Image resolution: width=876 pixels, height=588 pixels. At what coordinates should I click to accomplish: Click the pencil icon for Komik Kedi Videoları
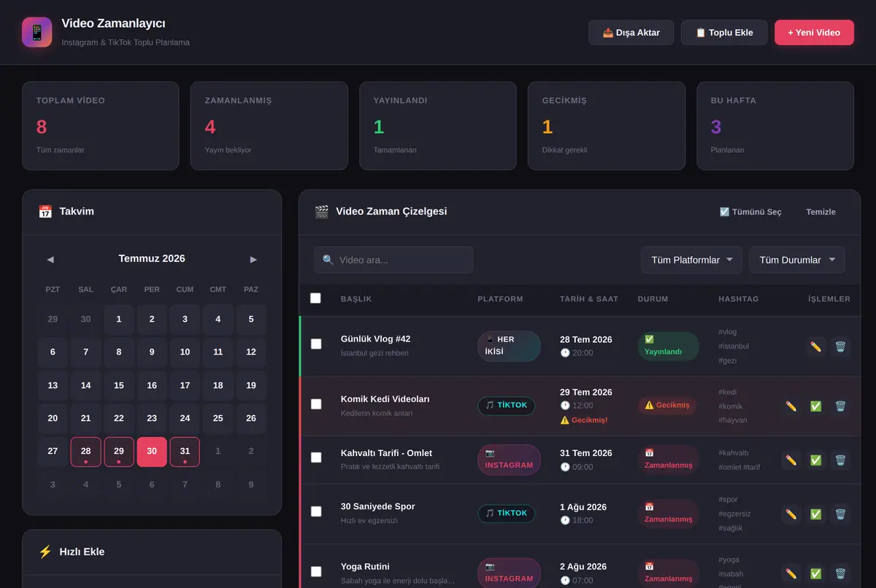pos(791,406)
